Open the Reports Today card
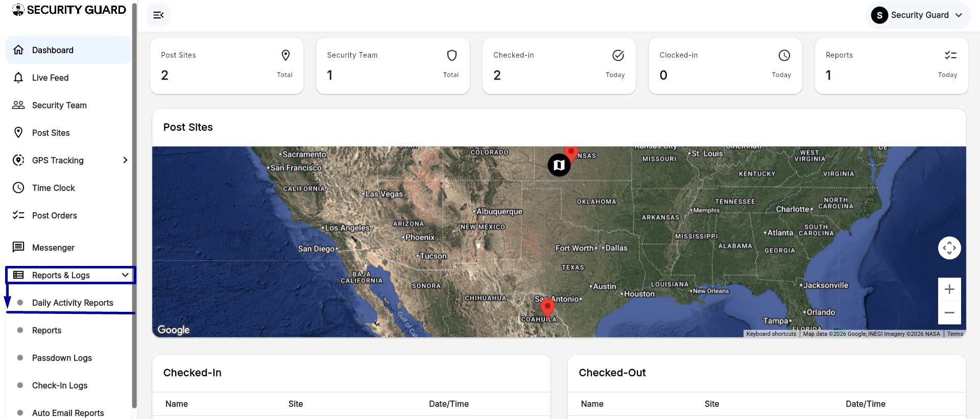This screenshot has height=419, width=980. pos(892,66)
